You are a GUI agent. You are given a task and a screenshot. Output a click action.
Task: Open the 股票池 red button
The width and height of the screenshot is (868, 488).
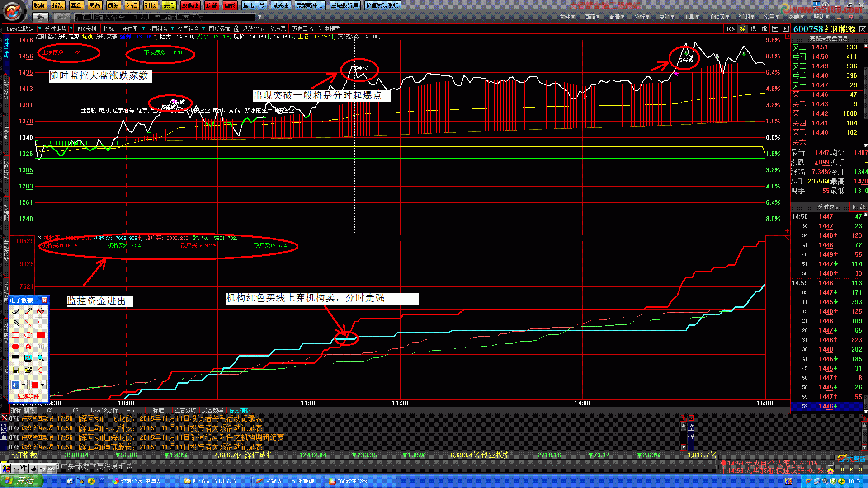click(190, 5)
